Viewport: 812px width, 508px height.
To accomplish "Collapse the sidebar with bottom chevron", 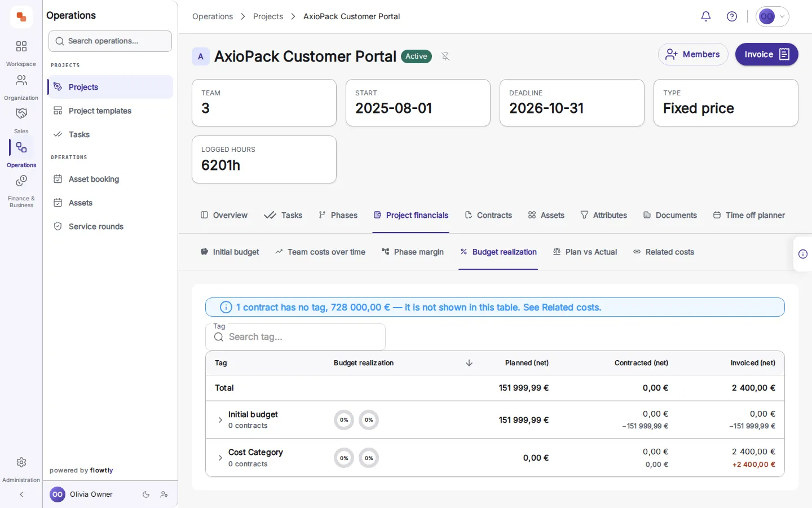I will tap(21, 494).
